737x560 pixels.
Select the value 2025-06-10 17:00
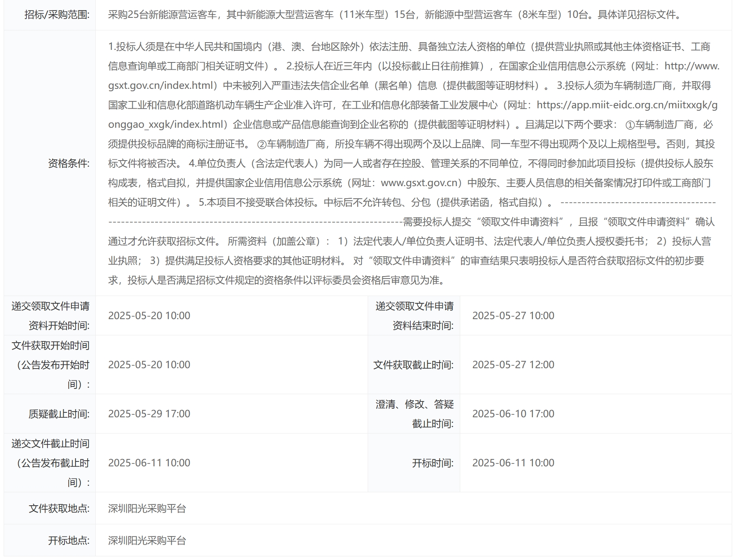[x=513, y=414]
